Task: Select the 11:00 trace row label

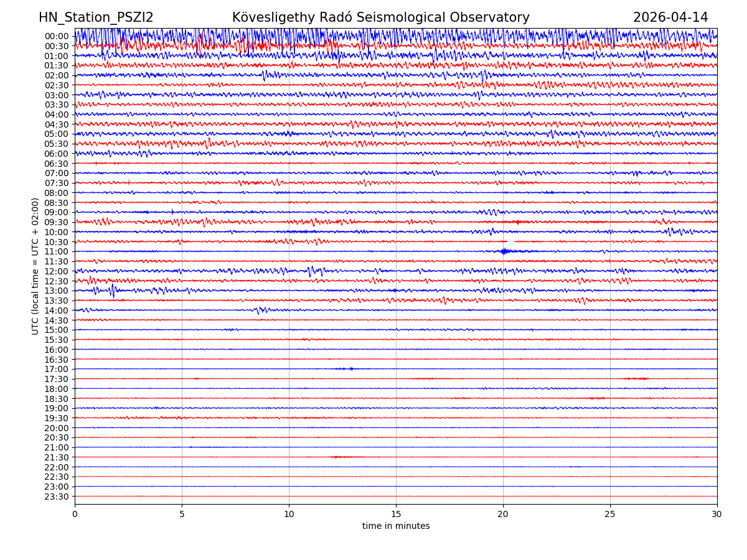Action: (x=56, y=251)
